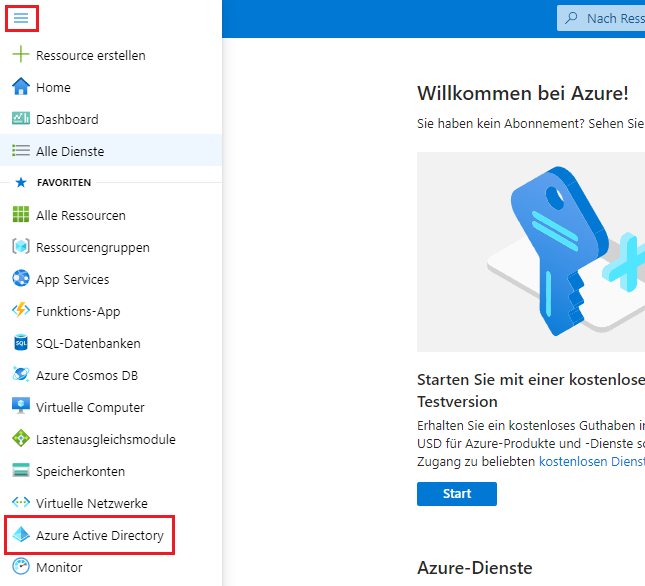Click the Azure Cosmos DB planet icon
Image resolution: width=645 pixels, height=586 pixels.
[21, 375]
